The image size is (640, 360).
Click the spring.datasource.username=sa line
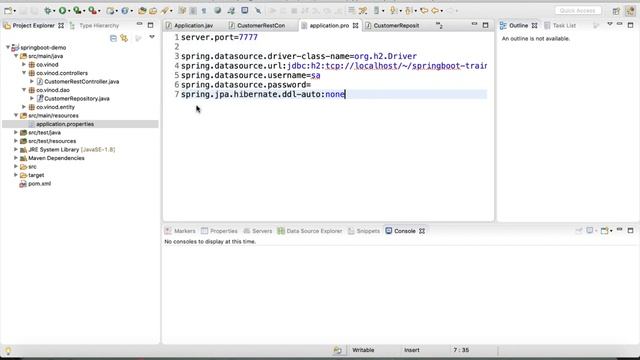[x=251, y=75]
